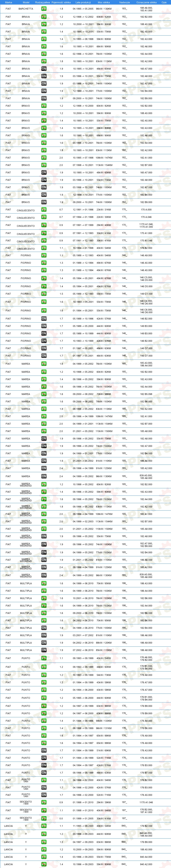Image resolution: width=171 pixels, height=868 pixels.
Task: Click CINQUECENTO engine code 170 A1.046
Action: click(146, 241)
